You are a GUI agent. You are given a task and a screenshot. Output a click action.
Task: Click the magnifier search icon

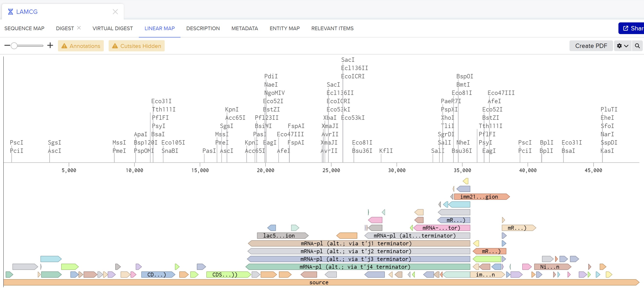637,46
